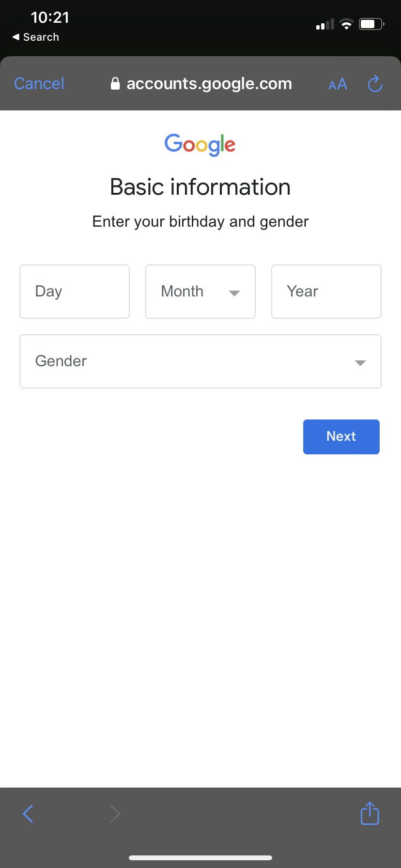The height and width of the screenshot is (868, 401).
Task: Tap the padlock icon in address bar
Action: click(x=115, y=83)
